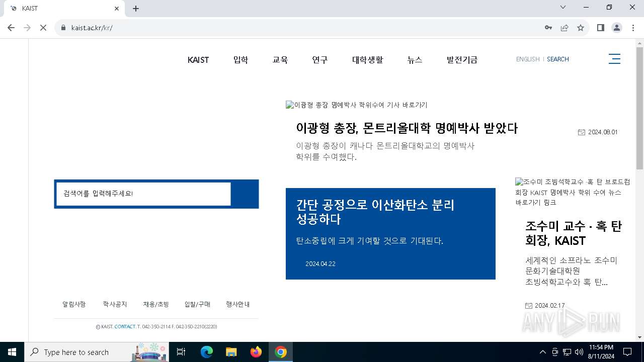Open the 알림사항 notices link
The image size is (644, 362).
[x=74, y=304]
